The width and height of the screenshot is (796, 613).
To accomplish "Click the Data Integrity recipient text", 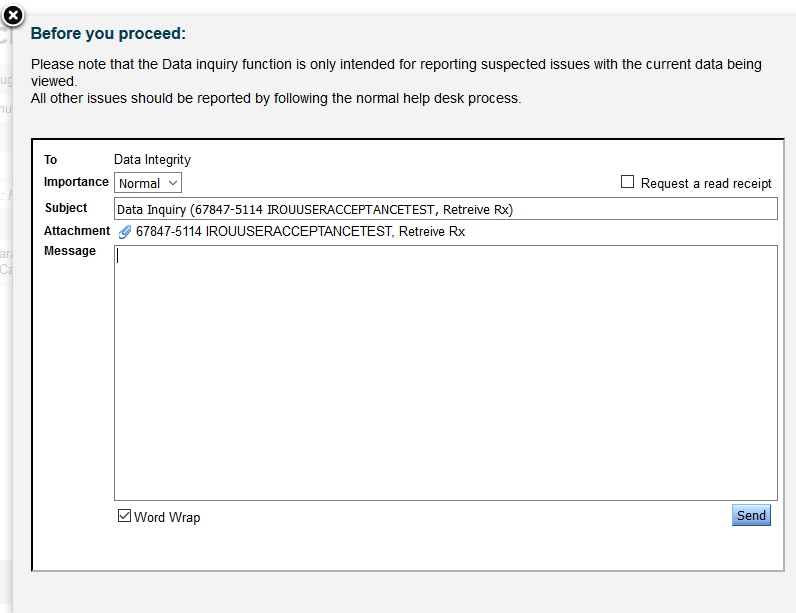I will click(x=152, y=160).
